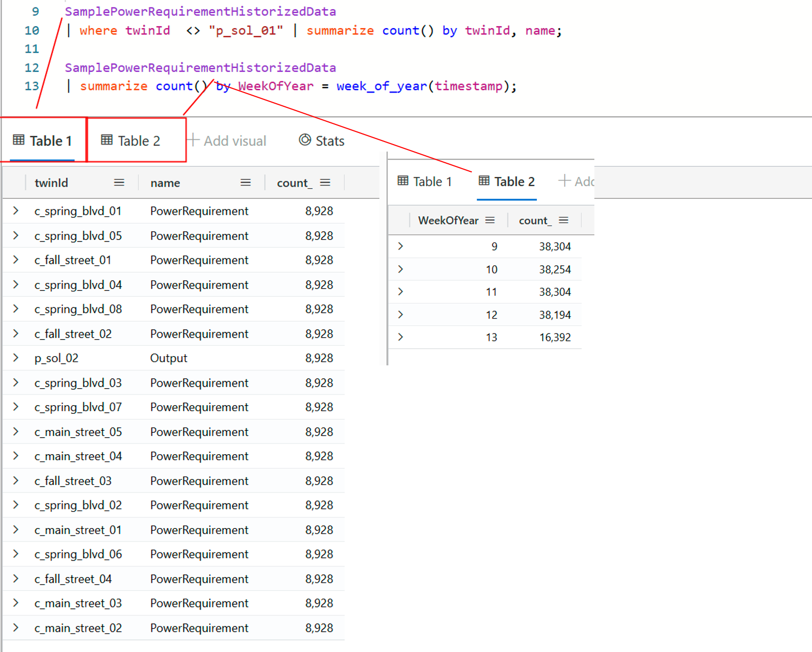Click the grid icon on Table 1 tab
This screenshot has height=652, width=812.
pos(19,140)
